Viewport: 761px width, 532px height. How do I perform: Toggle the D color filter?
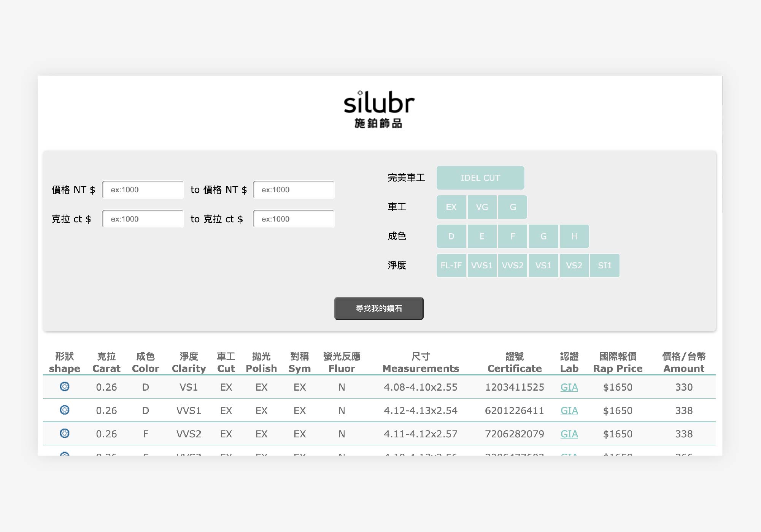coord(451,236)
